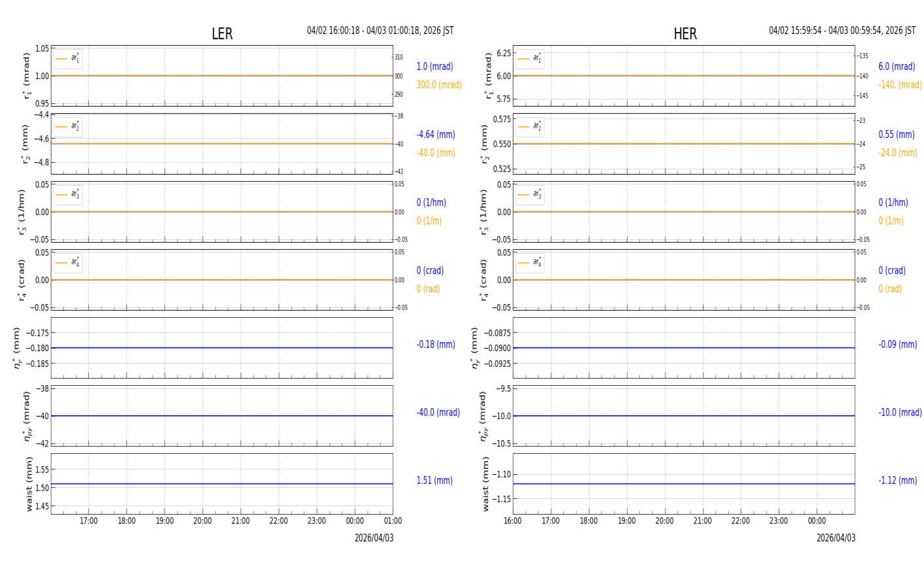This screenshot has height=565, width=924.
Task: Click the blue 1.0 (mrad) value
Action: click(x=435, y=67)
